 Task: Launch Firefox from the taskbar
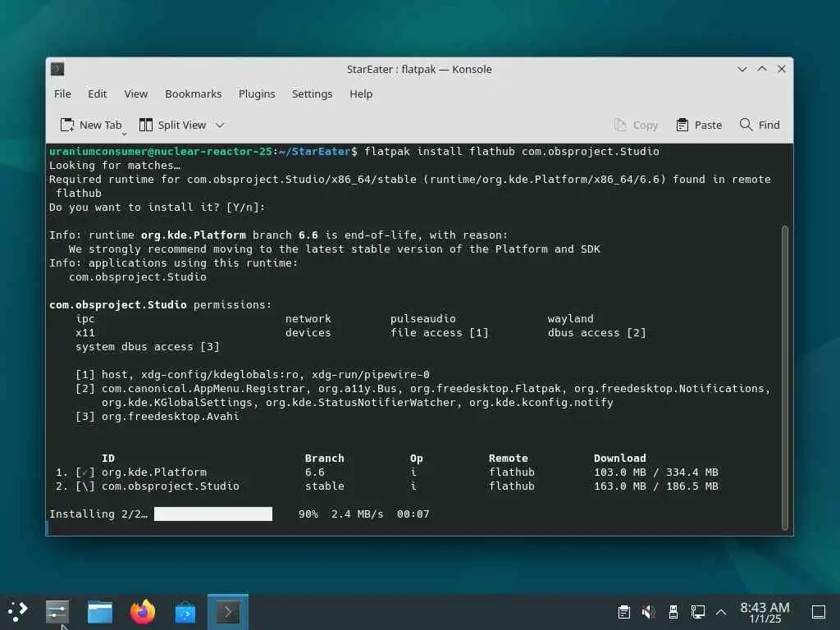(143, 612)
